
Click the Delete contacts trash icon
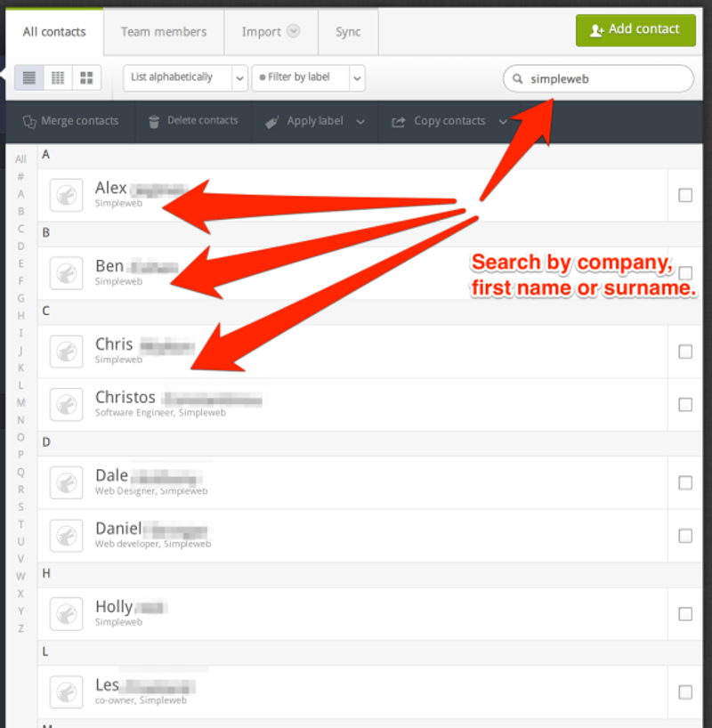(156, 121)
